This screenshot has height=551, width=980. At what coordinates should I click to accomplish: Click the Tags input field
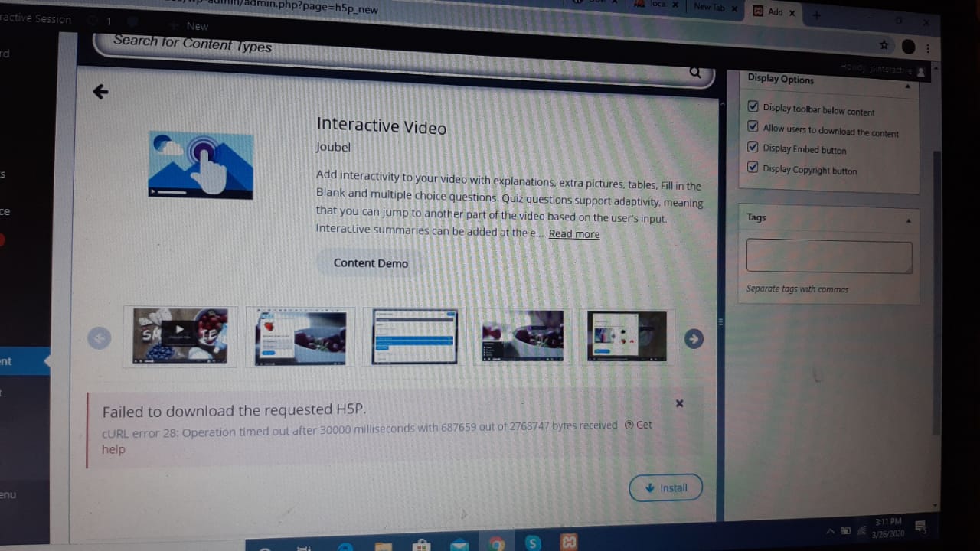click(x=829, y=257)
